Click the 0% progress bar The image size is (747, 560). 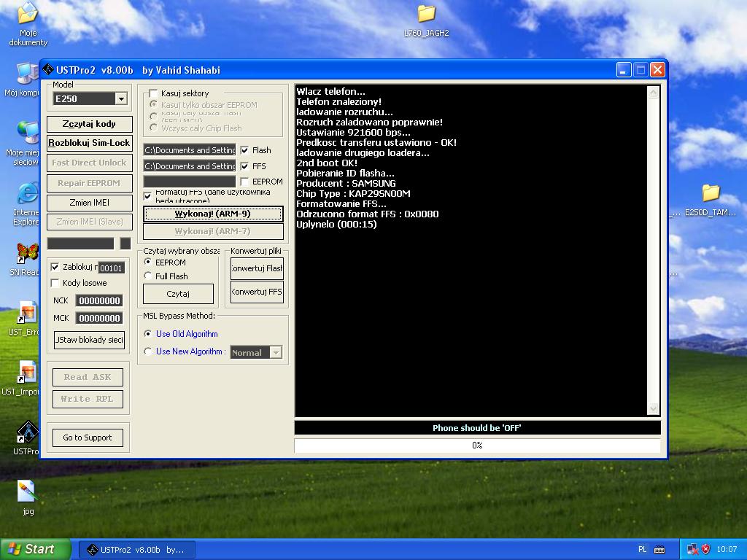(x=477, y=446)
